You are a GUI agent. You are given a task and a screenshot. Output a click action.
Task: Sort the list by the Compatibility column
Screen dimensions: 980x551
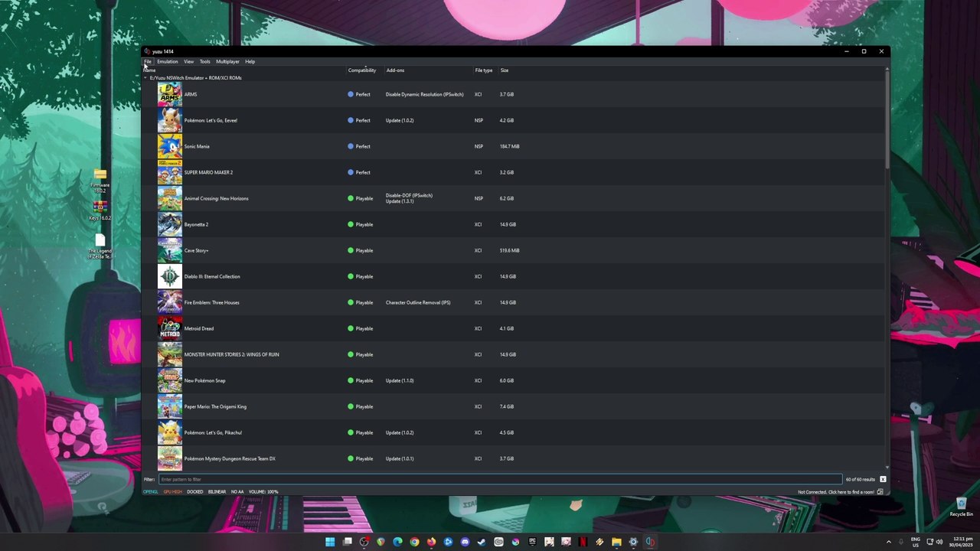pos(362,70)
